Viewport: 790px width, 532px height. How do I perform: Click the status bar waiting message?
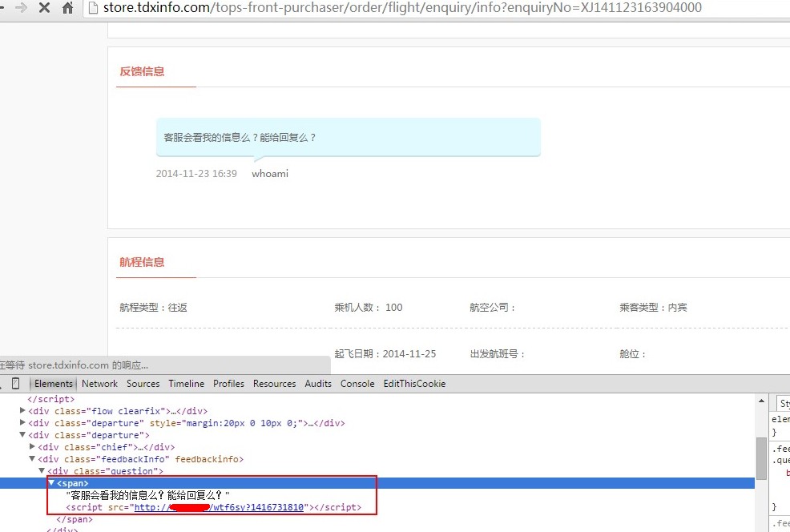click(x=75, y=365)
